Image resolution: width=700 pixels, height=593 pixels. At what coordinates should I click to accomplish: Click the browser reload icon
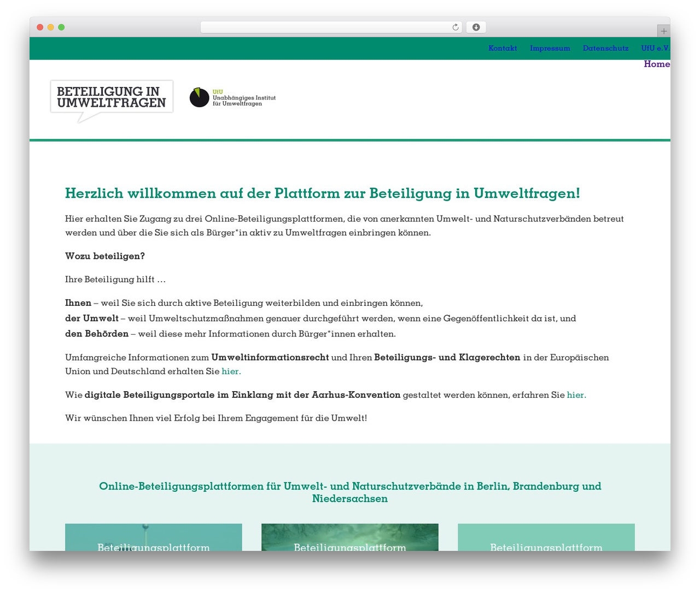456,27
